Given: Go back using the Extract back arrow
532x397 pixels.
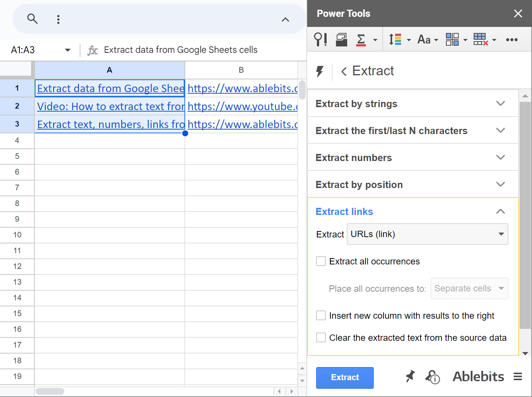Looking at the screenshot, I should pyautogui.click(x=344, y=71).
